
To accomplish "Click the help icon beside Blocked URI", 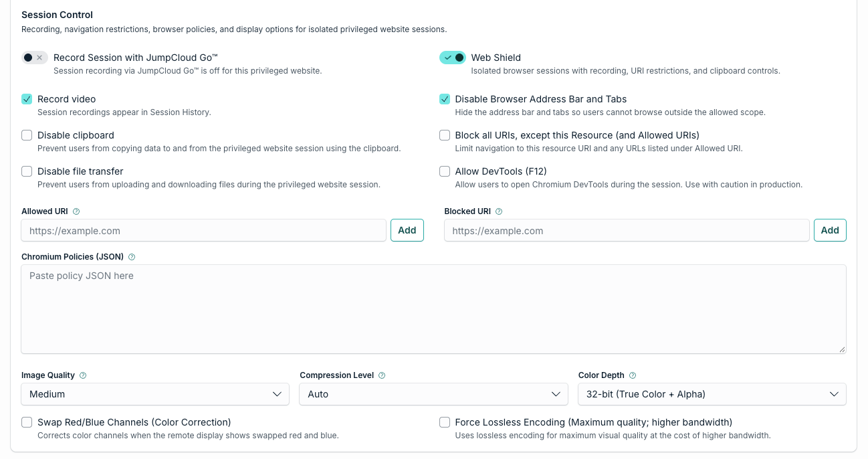I will coord(499,211).
